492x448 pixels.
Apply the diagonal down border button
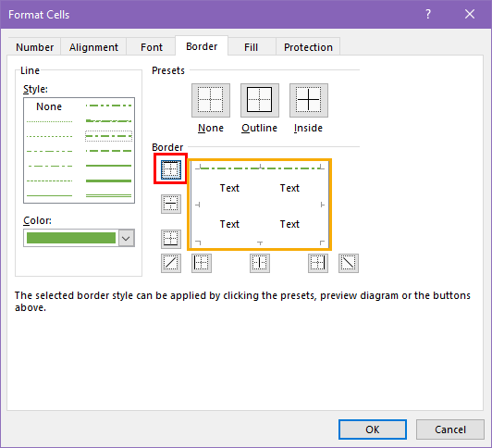tap(349, 263)
